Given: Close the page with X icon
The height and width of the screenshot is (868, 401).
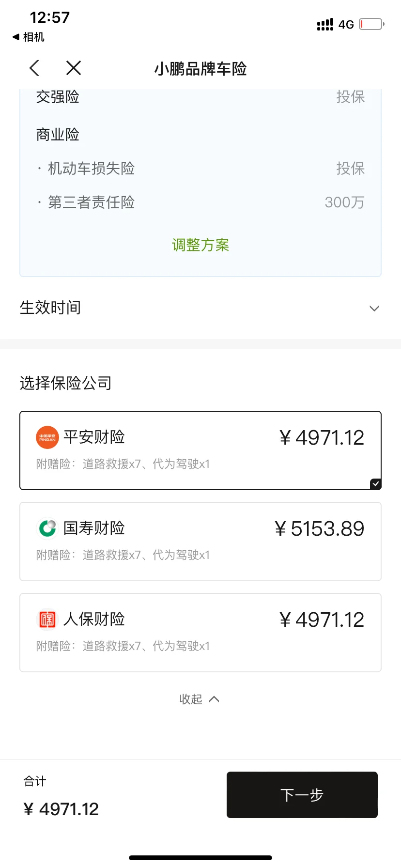Looking at the screenshot, I should [x=74, y=68].
